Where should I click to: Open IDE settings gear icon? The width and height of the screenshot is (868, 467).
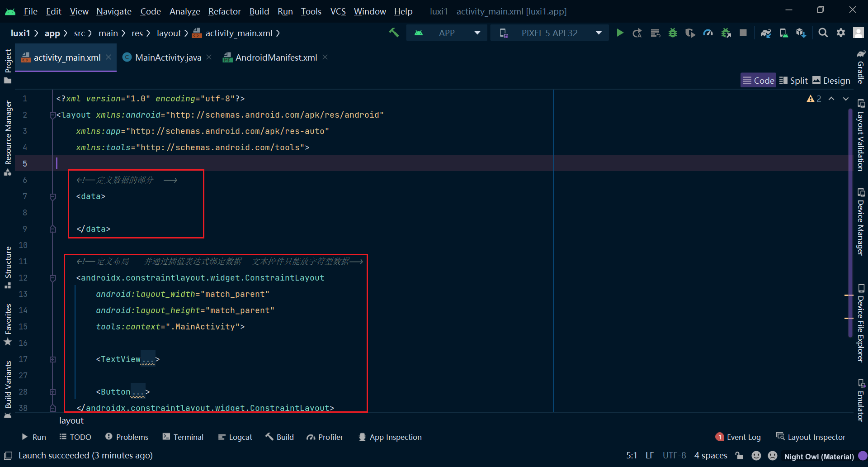click(x=841, y=33)
